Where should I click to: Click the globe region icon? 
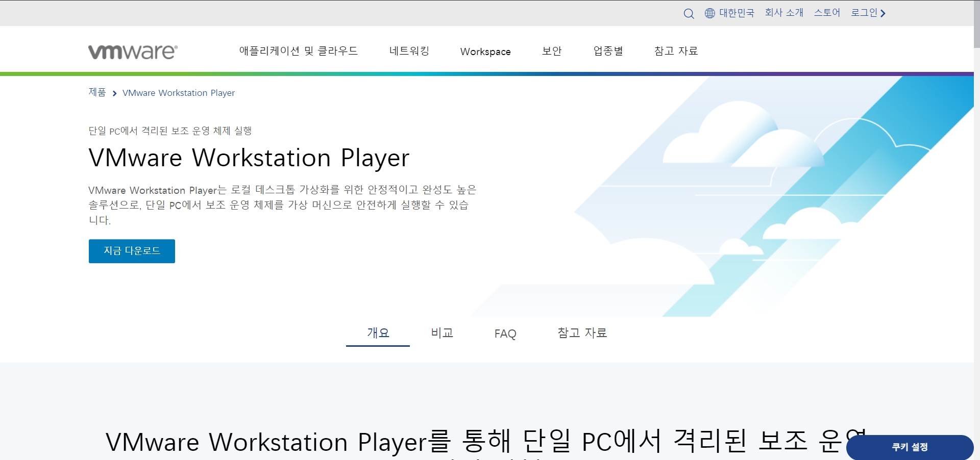(709, 13)
